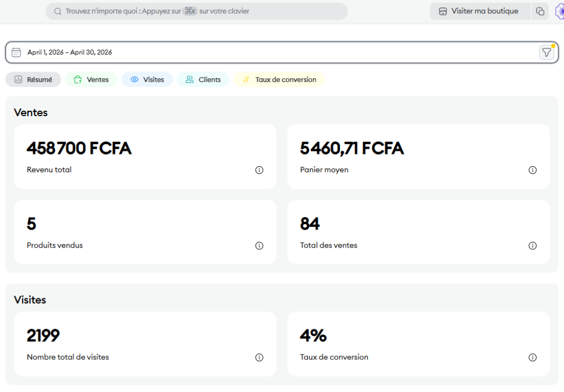
Task: Click the '5 460,71 FCFA' value
Action: point(352,148)
